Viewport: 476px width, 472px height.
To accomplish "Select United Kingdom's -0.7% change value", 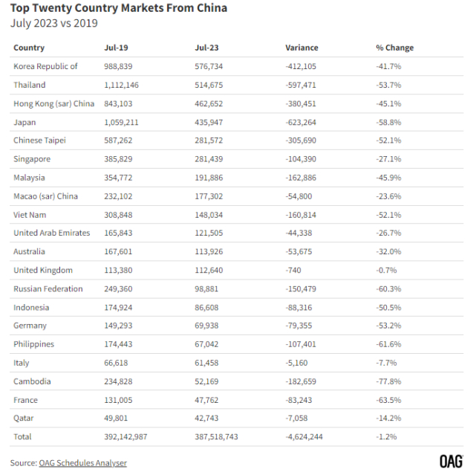I will (387, 270).
